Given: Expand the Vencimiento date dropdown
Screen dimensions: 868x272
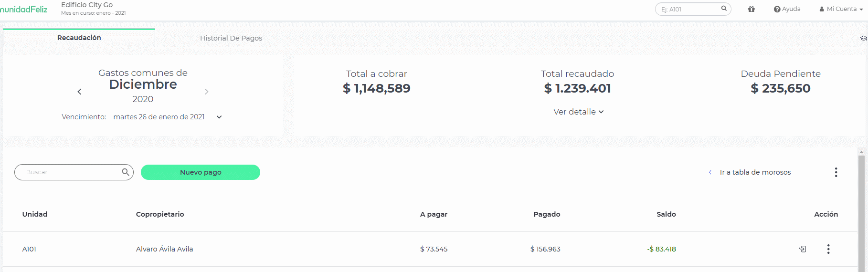Looking at the screenshot, I should 219,117.
